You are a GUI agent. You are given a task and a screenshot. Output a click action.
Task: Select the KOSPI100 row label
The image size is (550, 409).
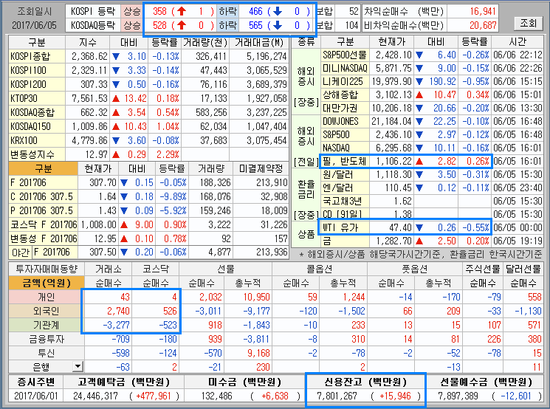tap(37, 70)
